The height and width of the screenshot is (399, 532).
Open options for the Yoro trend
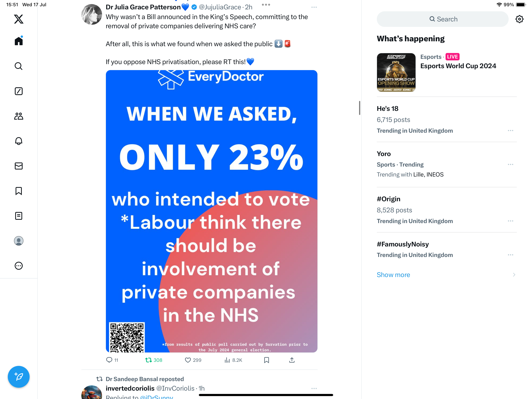pos(510,165)
